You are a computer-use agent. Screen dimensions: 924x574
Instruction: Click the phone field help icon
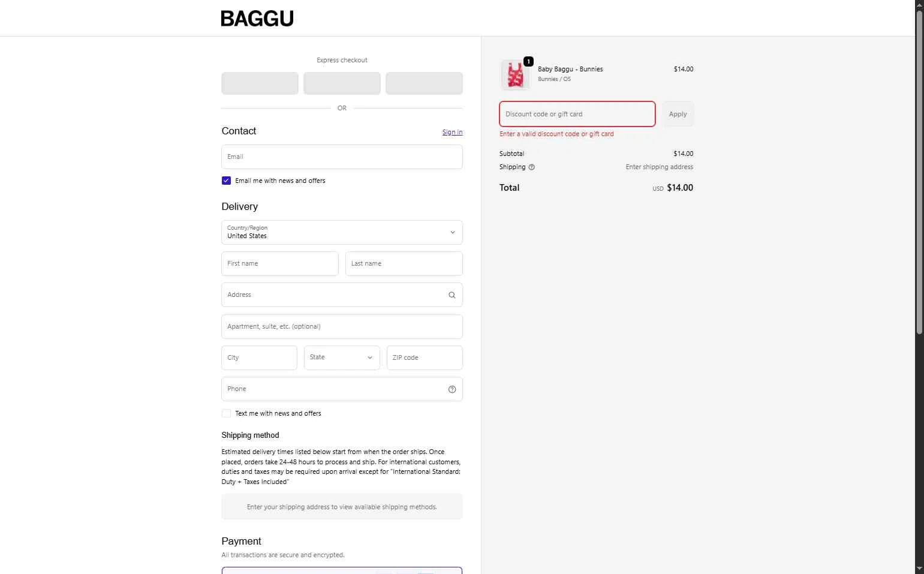(452, 389)
